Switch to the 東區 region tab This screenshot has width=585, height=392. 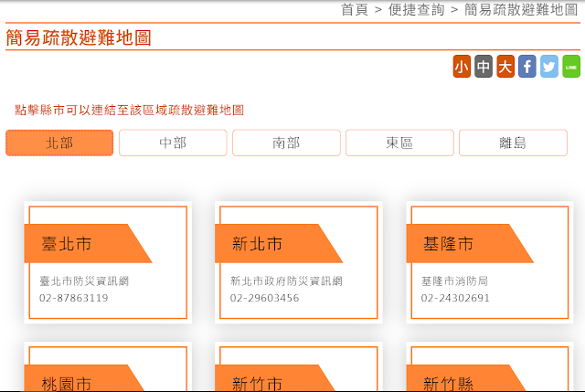coord(399,143)
